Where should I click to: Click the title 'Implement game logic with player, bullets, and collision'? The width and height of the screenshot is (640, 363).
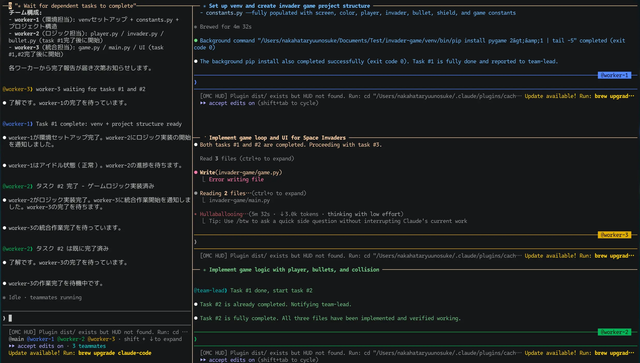pyautogui.click(x=294, y=269)
